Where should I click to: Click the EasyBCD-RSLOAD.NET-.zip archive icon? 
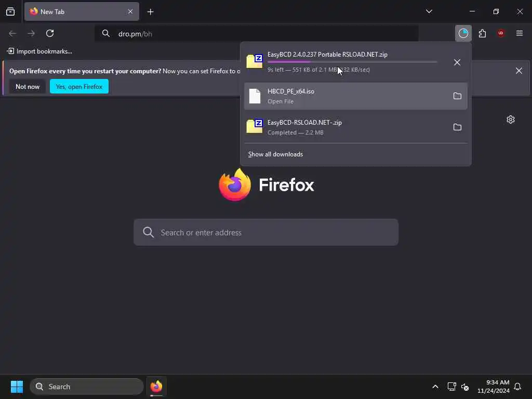pyautogui.click(x=255, y=126)
